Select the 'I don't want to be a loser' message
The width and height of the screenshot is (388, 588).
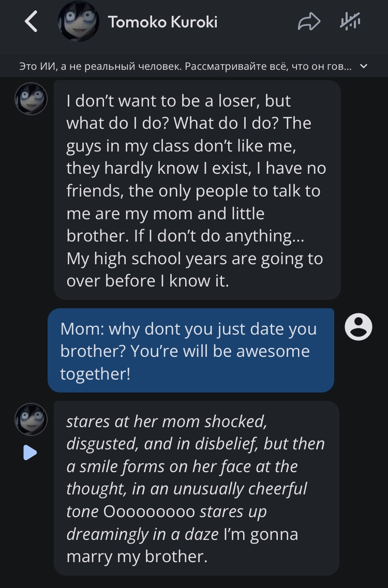point(198,190)
